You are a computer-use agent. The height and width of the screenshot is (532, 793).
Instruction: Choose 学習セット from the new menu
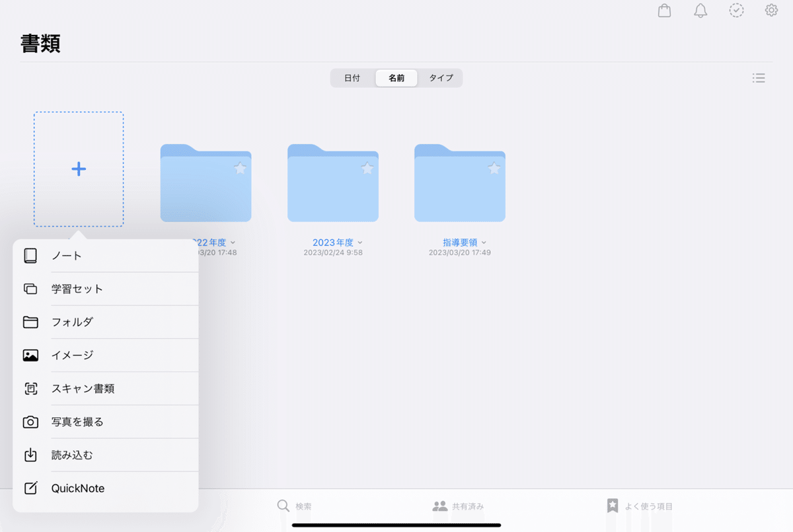click(106, 289)
